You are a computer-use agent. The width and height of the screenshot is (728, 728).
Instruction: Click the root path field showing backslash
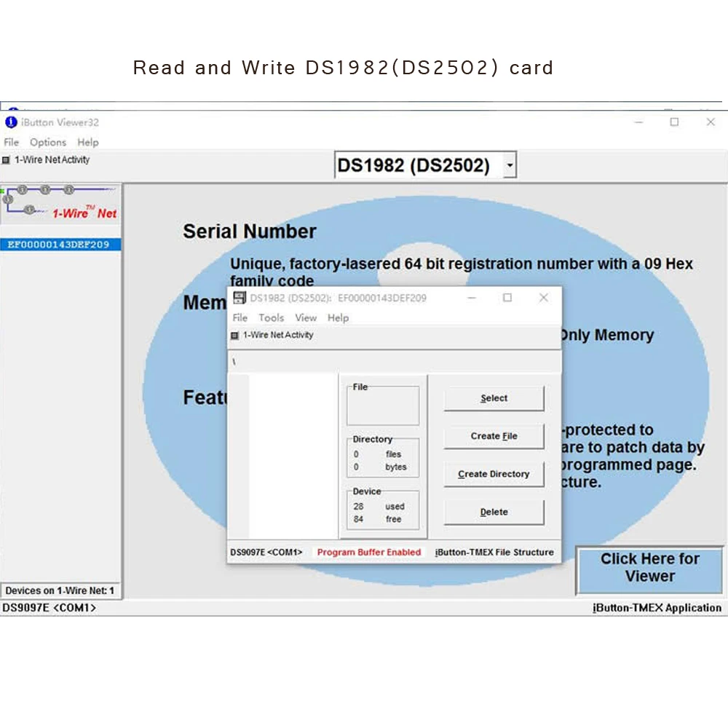click(x=395, y=362)
